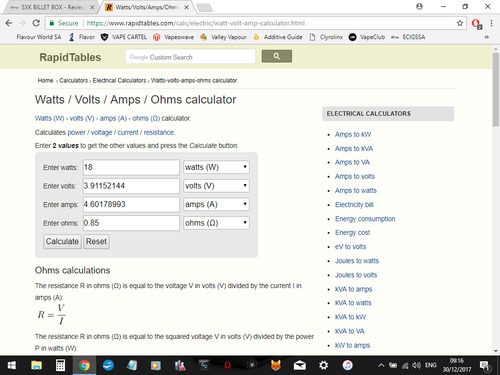Open the ohms (Ω) unit dropdown
The width and height of the screenshot is (500, 375).
pyautogui.click(x=216, y=223)
